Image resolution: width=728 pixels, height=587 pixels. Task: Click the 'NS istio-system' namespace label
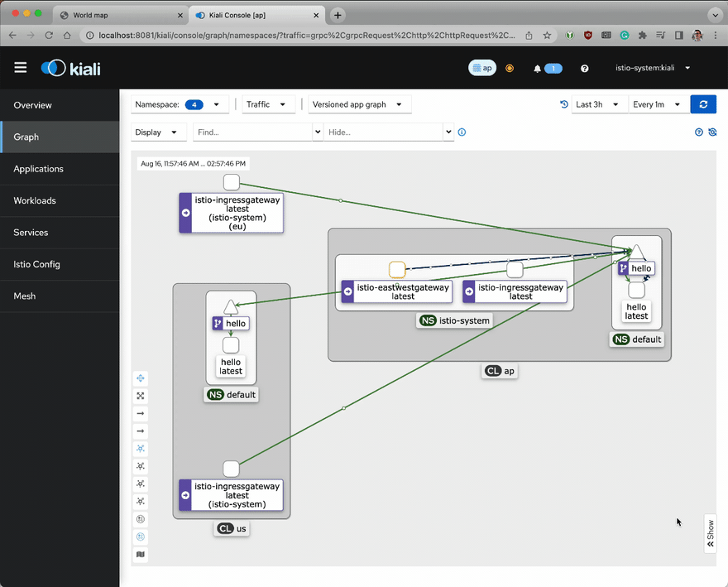pyautogui.click(x=454, y=320)
